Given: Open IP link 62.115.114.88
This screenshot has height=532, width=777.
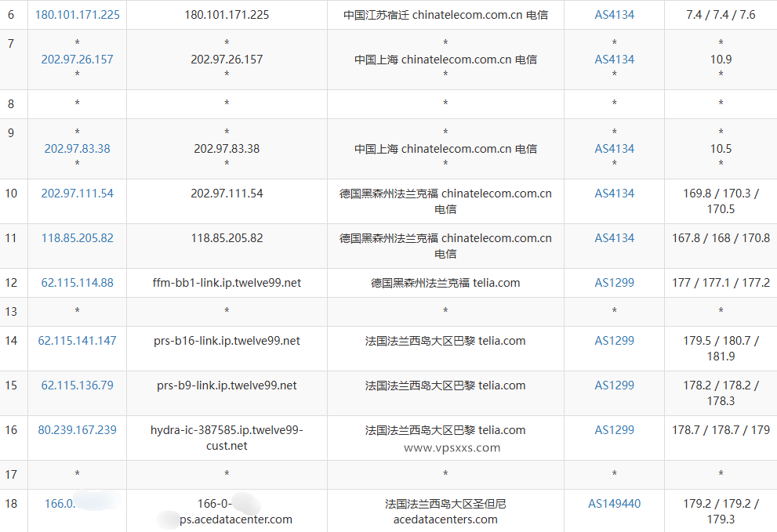Looking at the screenshot, I should [78, 283].
